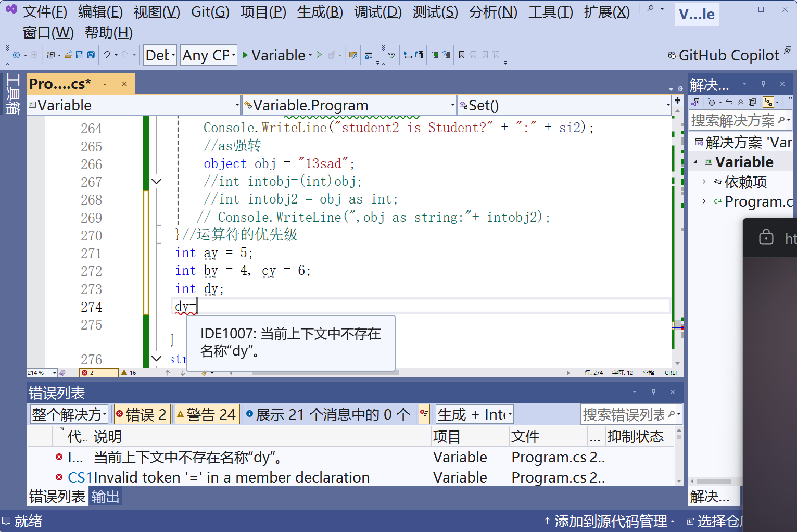
Task: Pin the Pro....cs document tab
Action: point(105,84)
